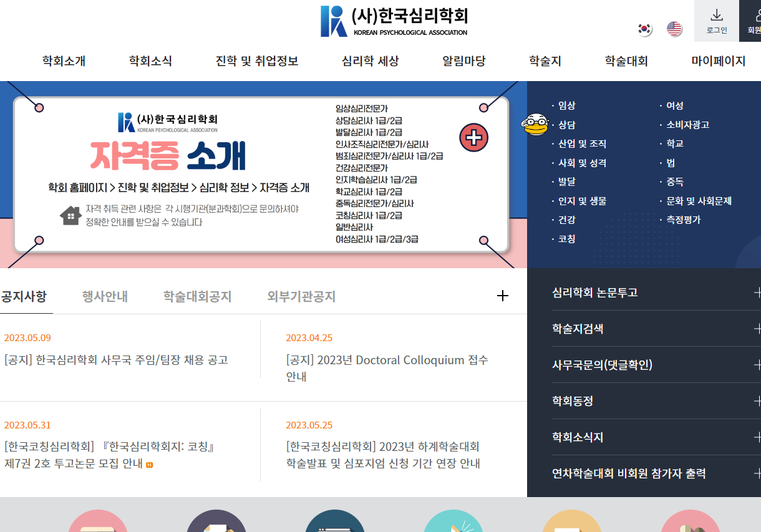Click the Korean Psychological Association logo

click(x=394, y=21)
